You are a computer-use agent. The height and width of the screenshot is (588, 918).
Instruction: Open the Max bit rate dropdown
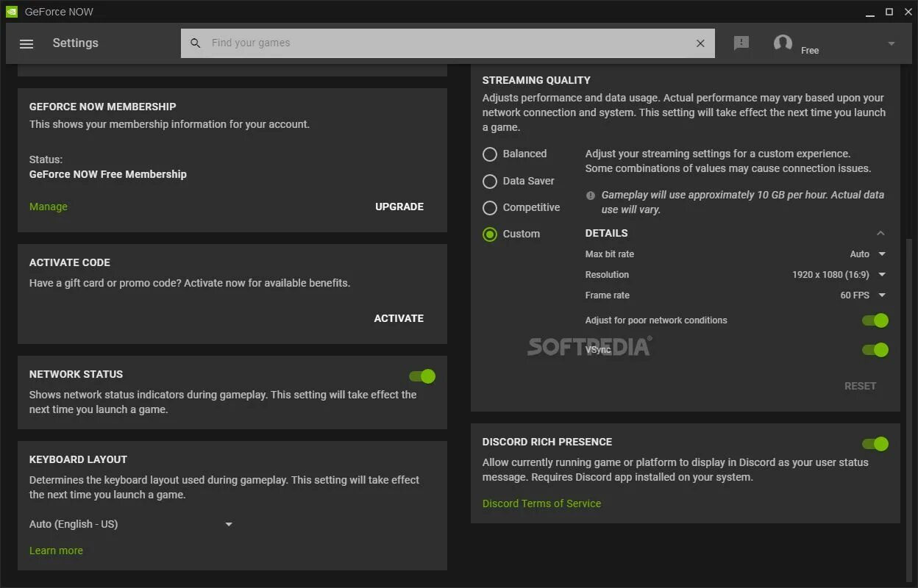(x=868, y=254)
